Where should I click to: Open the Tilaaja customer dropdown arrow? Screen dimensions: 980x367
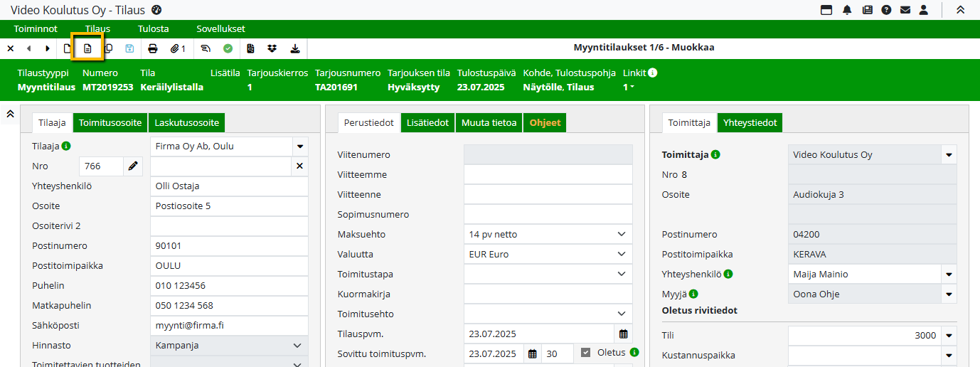300,146
